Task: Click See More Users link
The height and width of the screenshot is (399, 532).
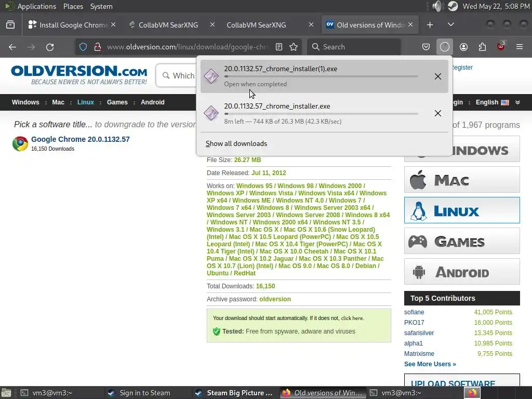Action: [430, 364]
